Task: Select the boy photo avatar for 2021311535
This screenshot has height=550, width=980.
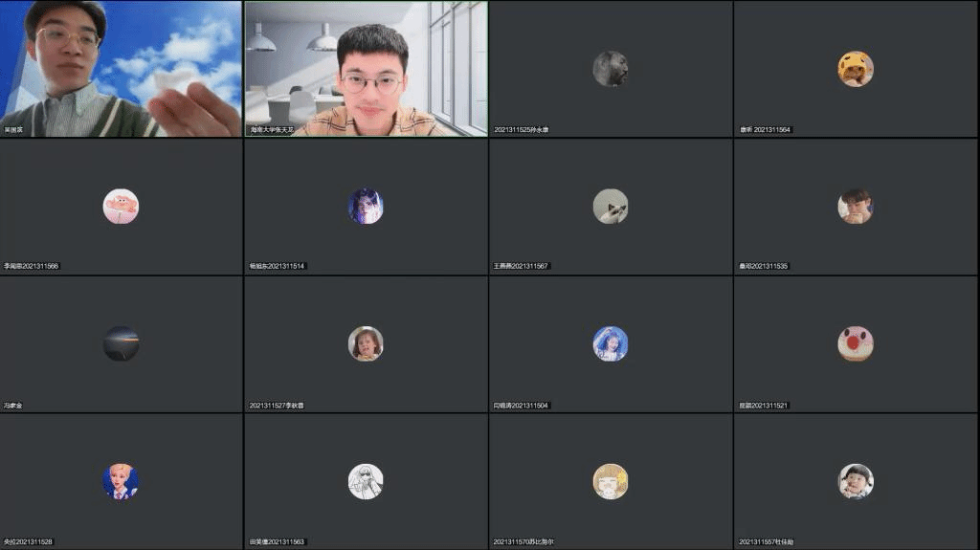Action: click(855, 207)
